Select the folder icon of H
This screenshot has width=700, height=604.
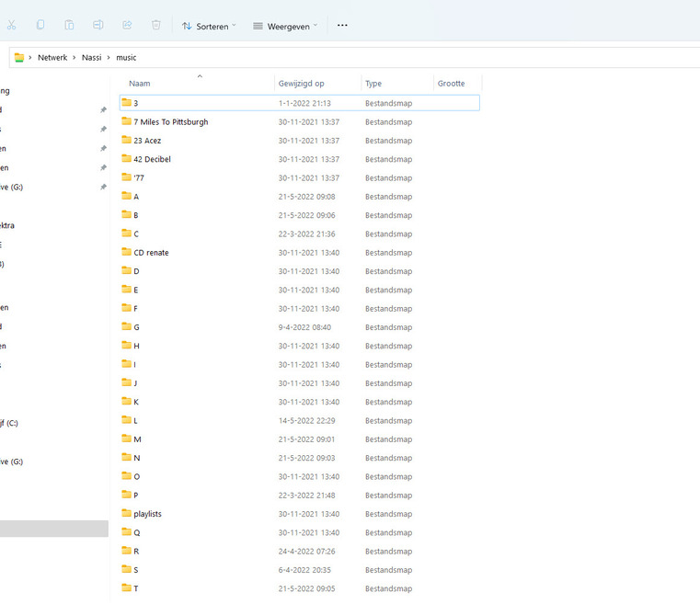[x=126, y=346]
